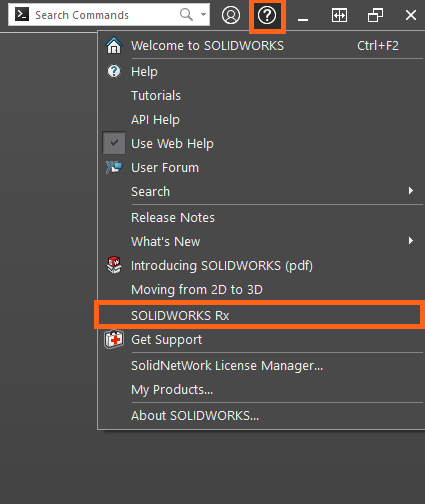Toggle the Use Web Help checkbox

[x=114, y=143]
